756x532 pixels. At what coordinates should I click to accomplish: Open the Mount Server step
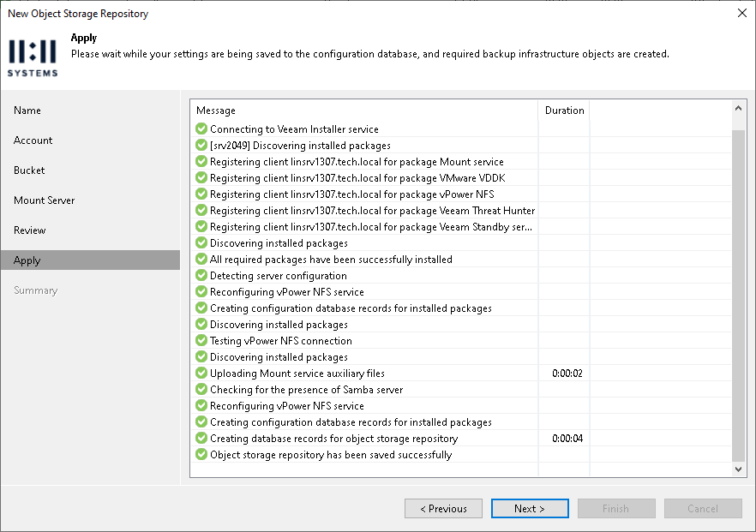[x=45, y=200]
